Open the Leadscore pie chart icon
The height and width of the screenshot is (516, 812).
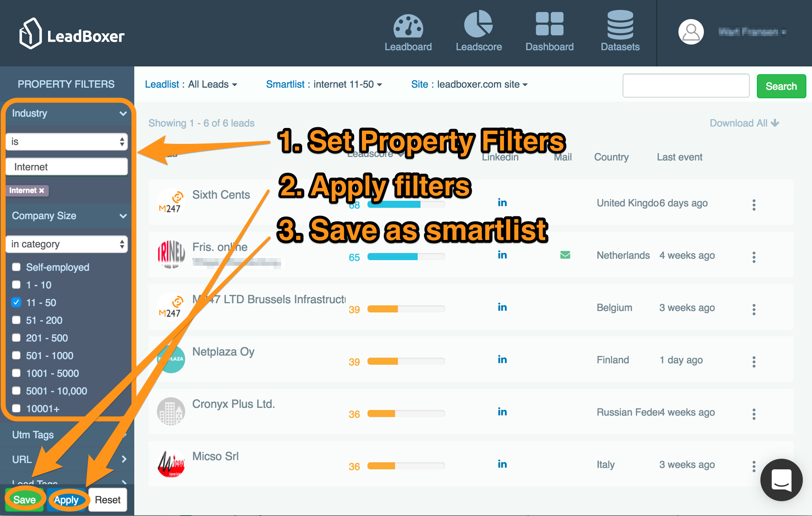478,24
